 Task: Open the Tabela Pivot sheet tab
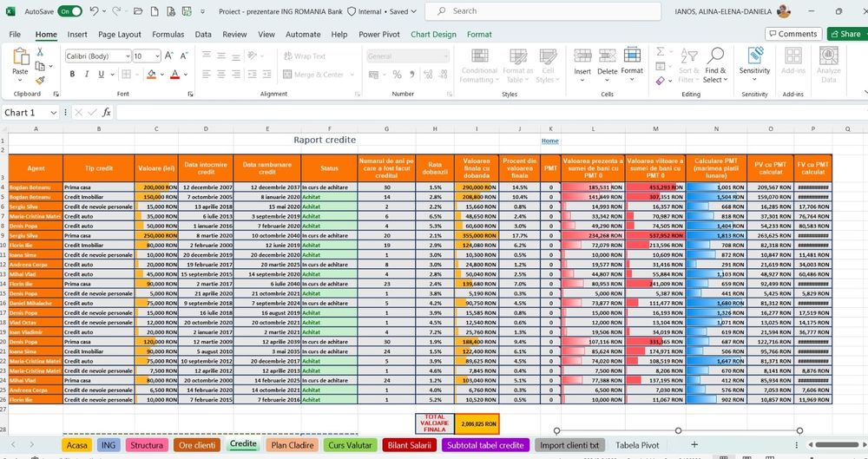tap(637, 445)
